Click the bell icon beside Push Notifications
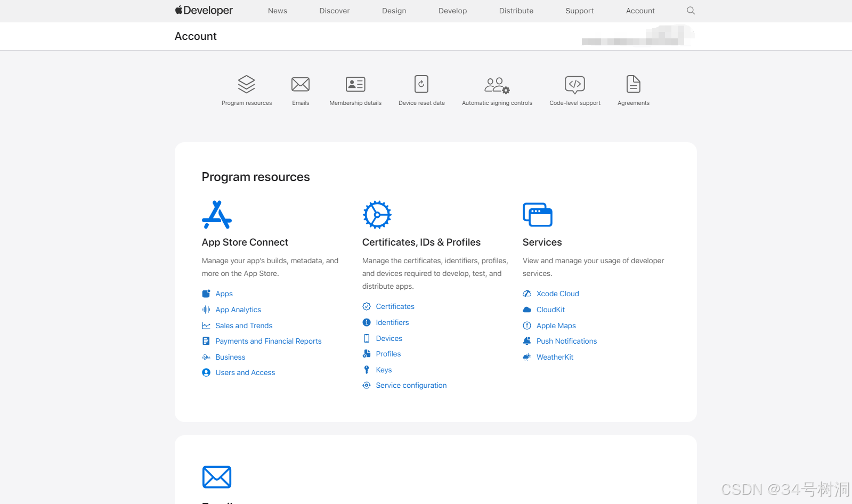The height and width of the screenshot is (504, 852). pyautogui.click(x=527, y=341)
